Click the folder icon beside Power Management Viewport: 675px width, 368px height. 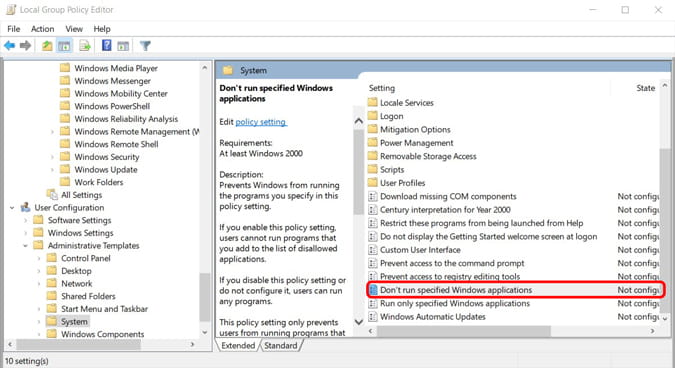pos(373,142)
